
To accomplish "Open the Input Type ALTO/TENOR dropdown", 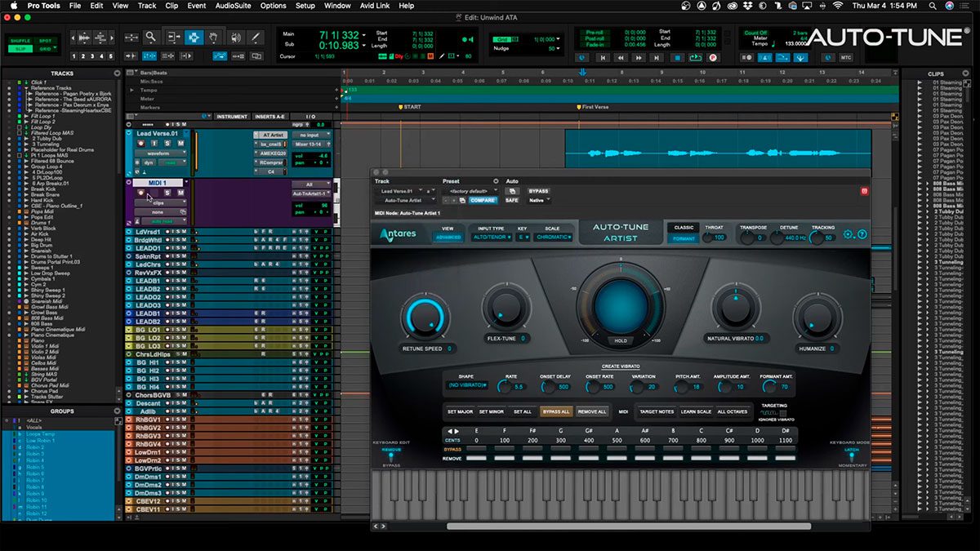I will [491, 238].
